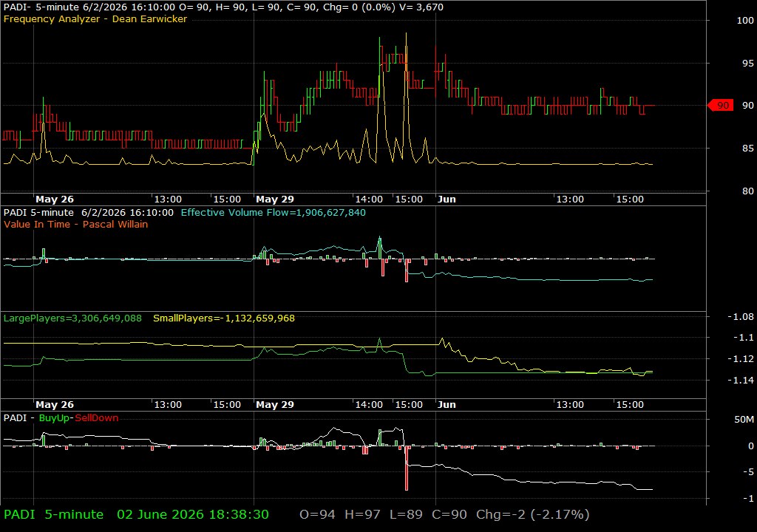Click the May 29 date on lower time axis
The height and width of the screenshot is (532, 757).
(x=275, y=405)
